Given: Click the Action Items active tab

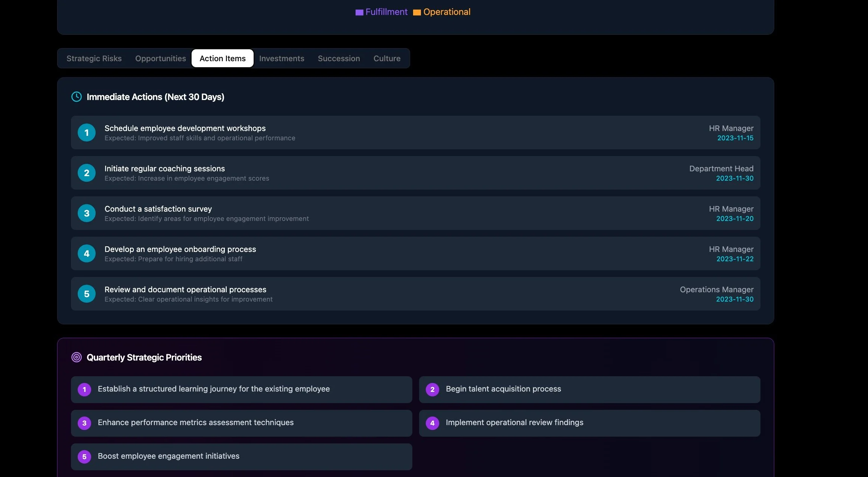Looking at the screenshot, I should [x=223, y=59].
